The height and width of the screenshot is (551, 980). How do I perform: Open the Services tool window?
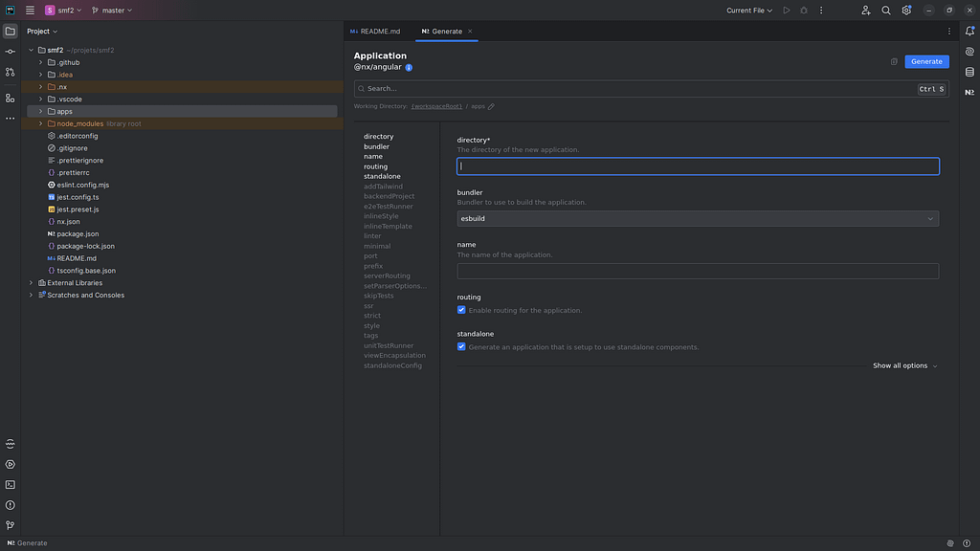click(10, 464)
